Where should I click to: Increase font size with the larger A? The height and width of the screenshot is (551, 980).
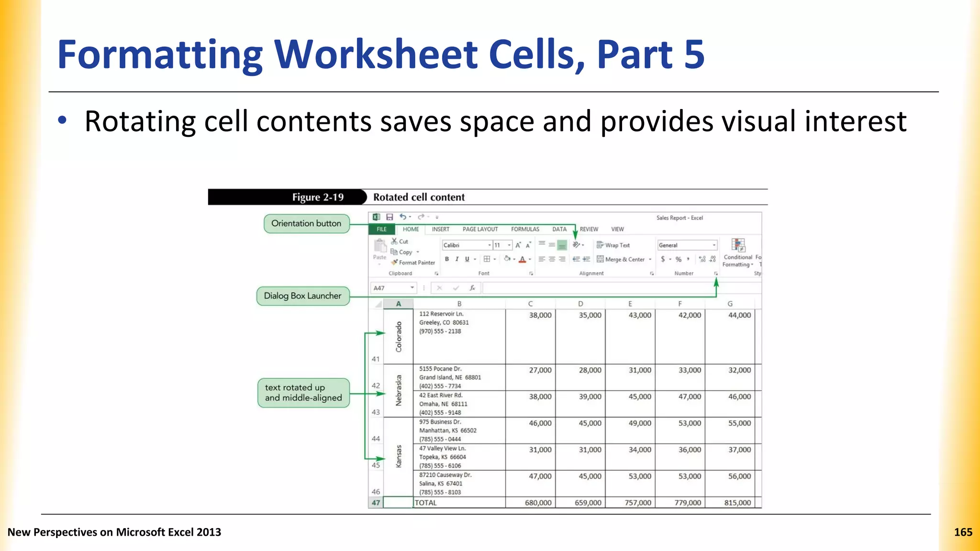(518, 245)
